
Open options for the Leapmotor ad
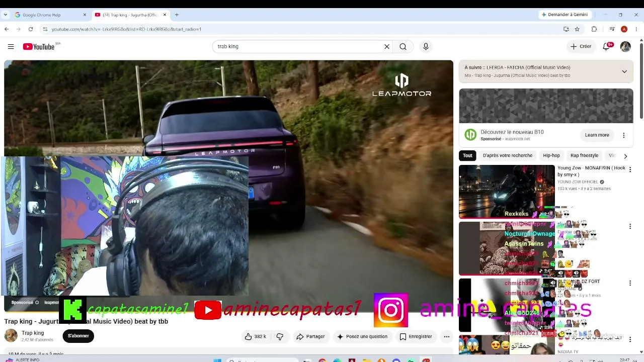(624, 135)
